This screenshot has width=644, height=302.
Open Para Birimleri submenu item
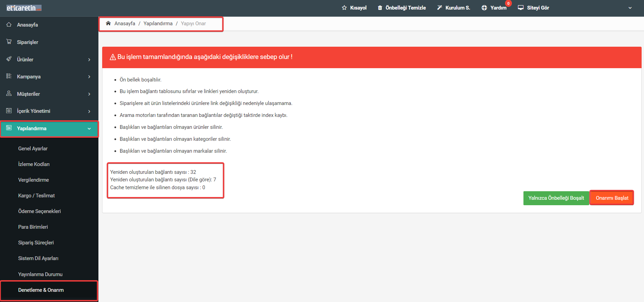click(x=33, y=227)
